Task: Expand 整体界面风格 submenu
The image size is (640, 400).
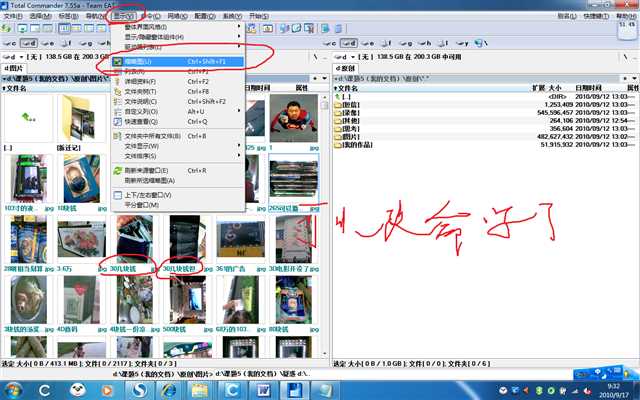Action: [x=178, y=27]
